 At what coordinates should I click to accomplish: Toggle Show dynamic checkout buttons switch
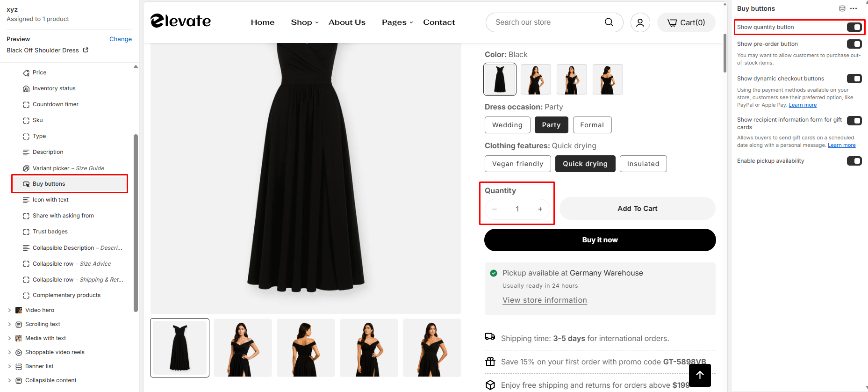pyautogui.click(x=854, y=79)
